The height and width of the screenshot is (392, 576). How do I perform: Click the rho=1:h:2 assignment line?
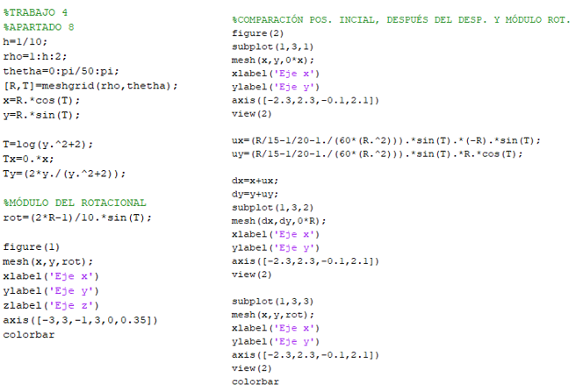[x=29, y=55]
